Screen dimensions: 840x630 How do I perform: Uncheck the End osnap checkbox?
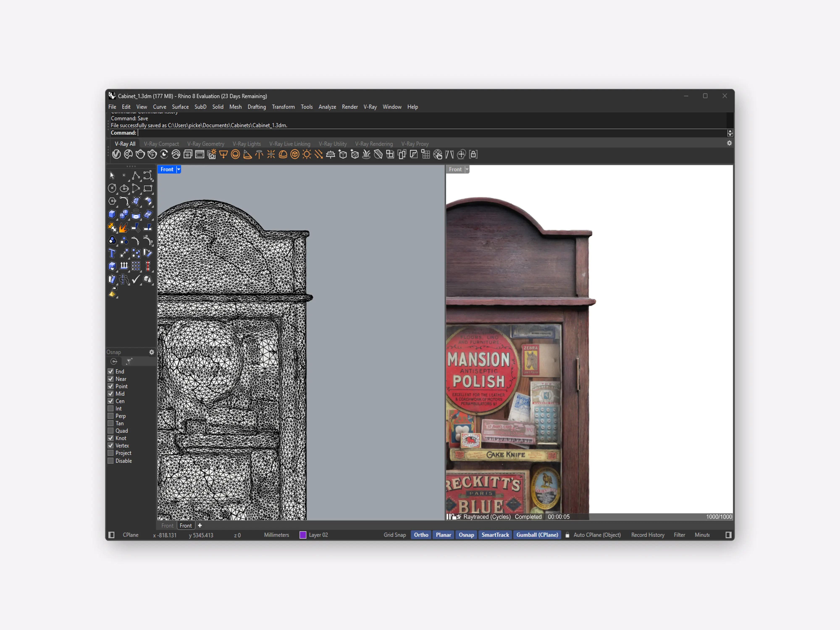click(110, 371)
